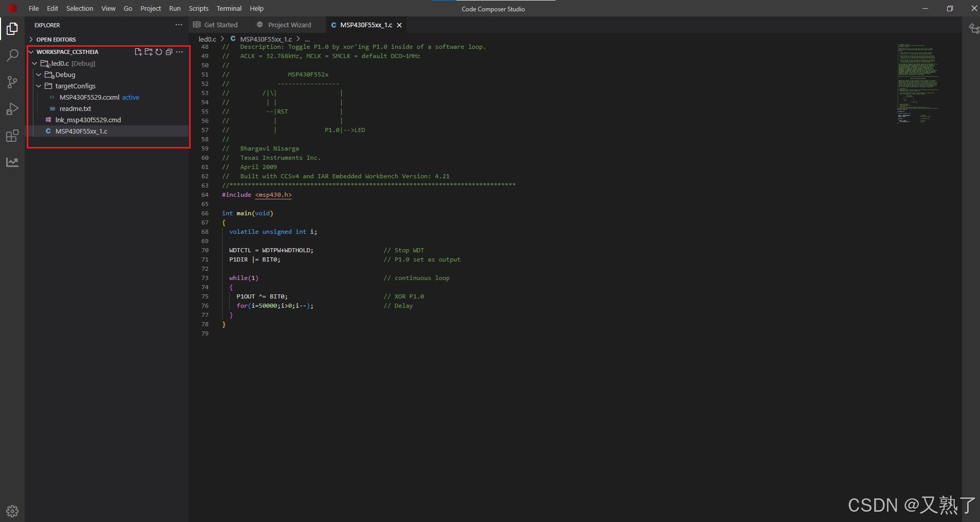Select readme.txt in the explorer
Viewport: 980px width, 522px height.
[75, 108]
